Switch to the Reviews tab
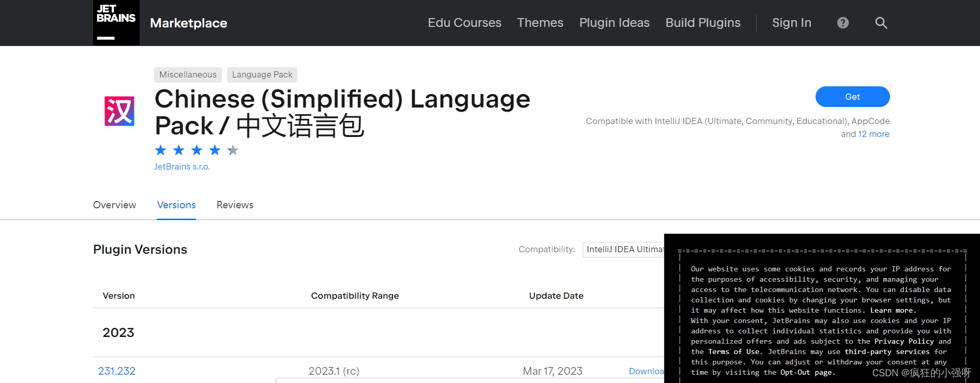 coord(235,205)
